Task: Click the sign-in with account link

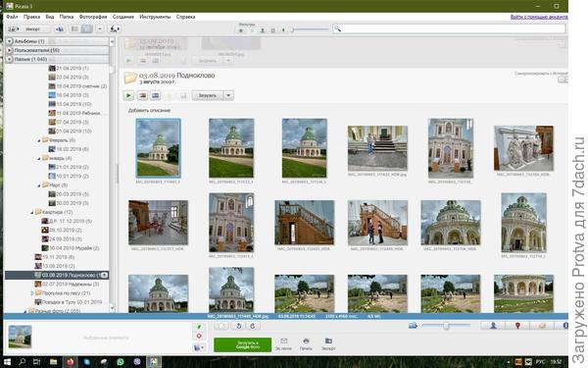Action: (539, 17)
